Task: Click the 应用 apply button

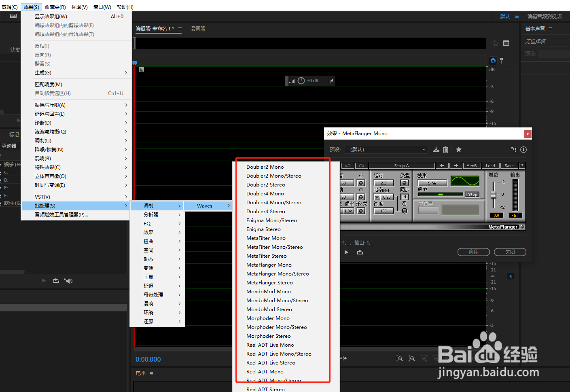Action: pyautogui.click(x=474, y=252)
